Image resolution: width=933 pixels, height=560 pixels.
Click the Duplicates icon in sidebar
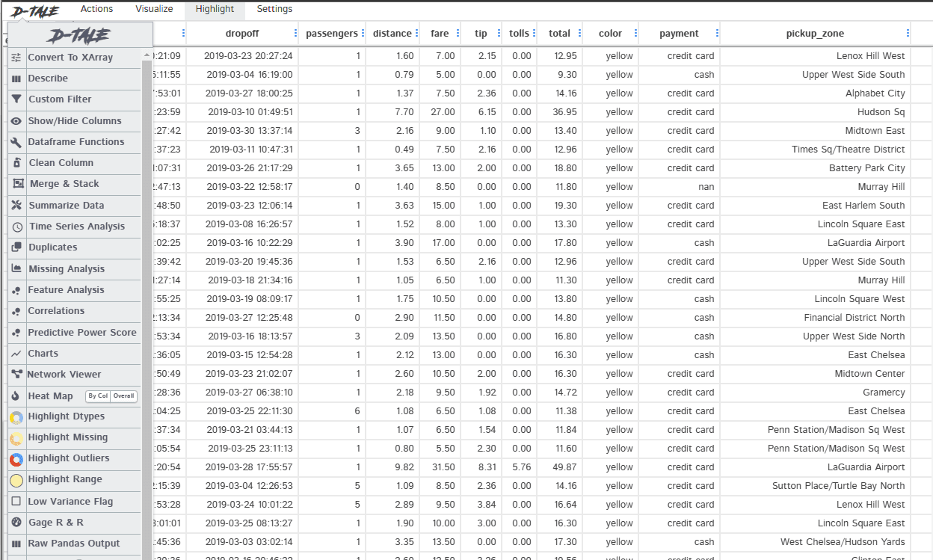16,247
